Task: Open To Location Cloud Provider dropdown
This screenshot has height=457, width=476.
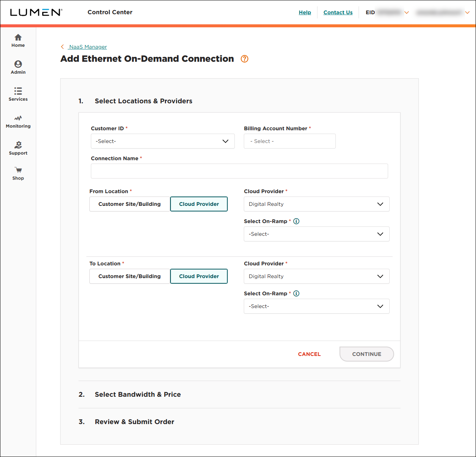Action: click(x=317, y=276)
